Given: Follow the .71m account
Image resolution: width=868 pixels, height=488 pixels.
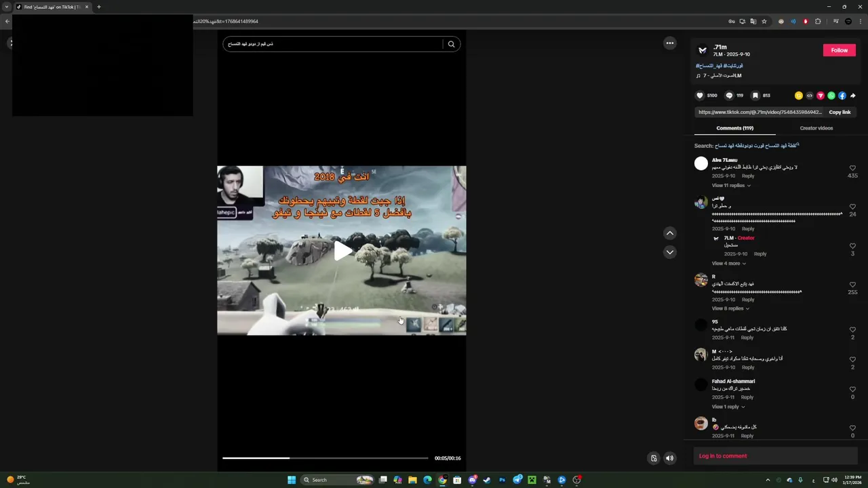Looking at the screenshot, I should pyautogui.click(x=840, y=50).
